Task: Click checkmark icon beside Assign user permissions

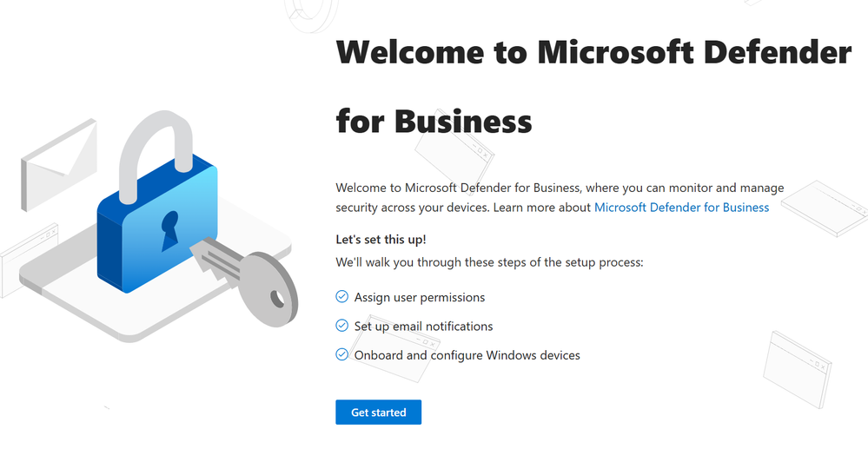Action: 342,297
